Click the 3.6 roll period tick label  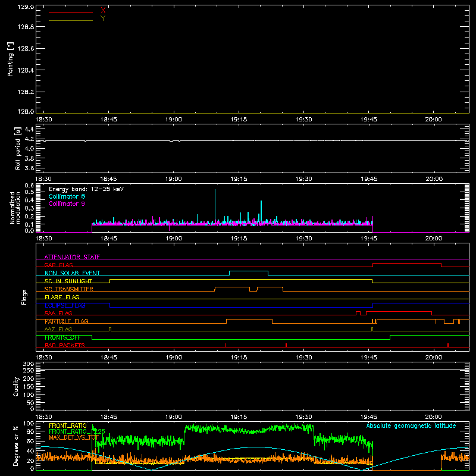(29, 168)
